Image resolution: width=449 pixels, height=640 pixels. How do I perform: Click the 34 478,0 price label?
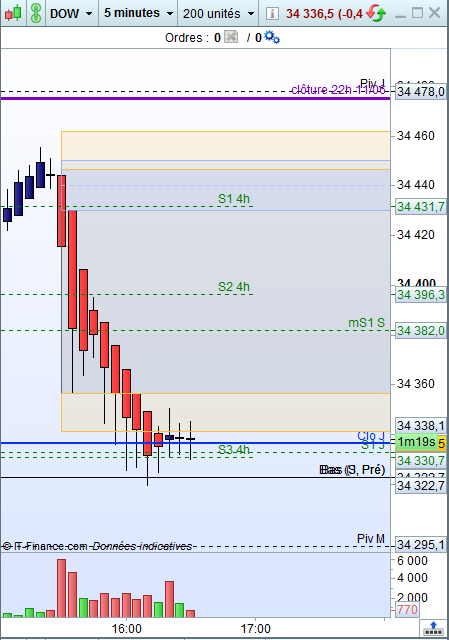click(421, 91)
